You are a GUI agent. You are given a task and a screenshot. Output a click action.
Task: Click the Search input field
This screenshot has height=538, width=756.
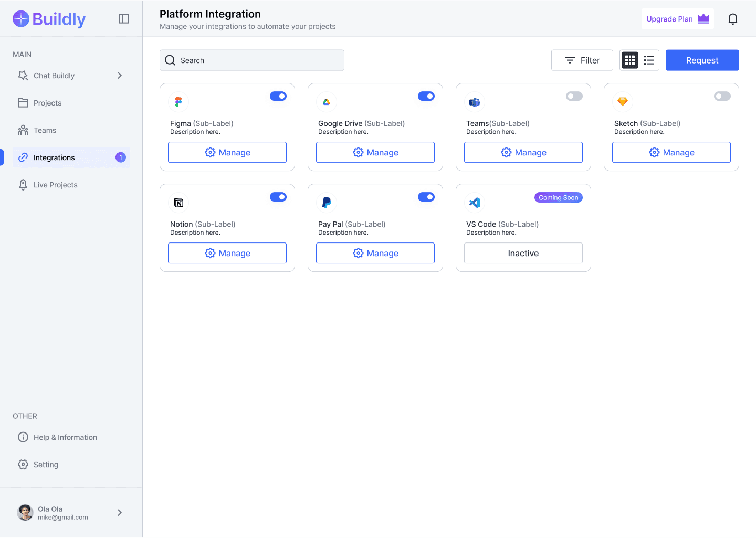click(x=252, y=60)
